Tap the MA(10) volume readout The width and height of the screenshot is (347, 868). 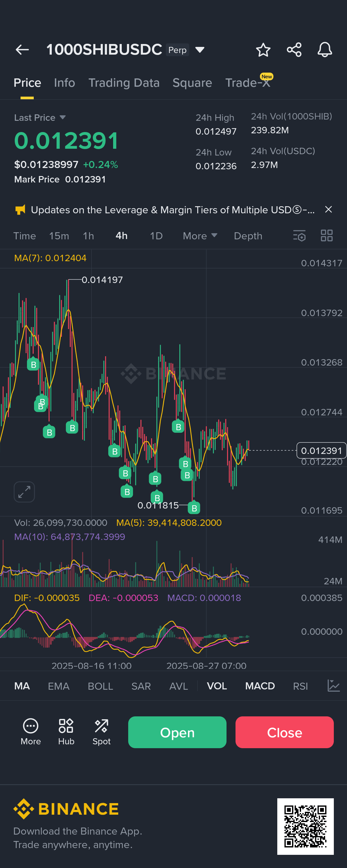coord(69,536)
